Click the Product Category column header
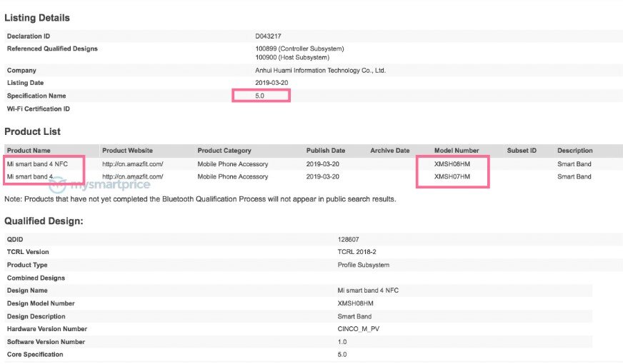This screenshot has height=364, width=623. click(224, 151)
